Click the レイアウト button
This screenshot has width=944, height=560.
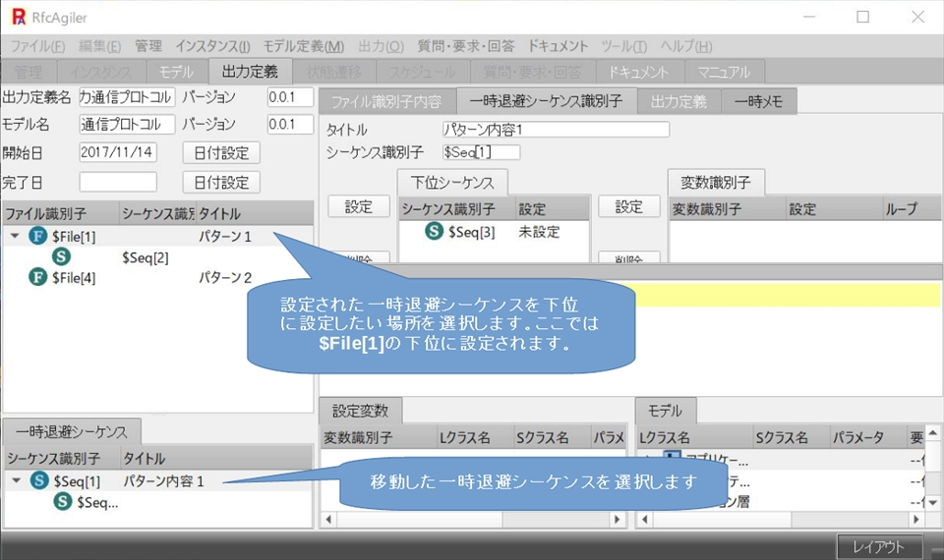(879, 547)
